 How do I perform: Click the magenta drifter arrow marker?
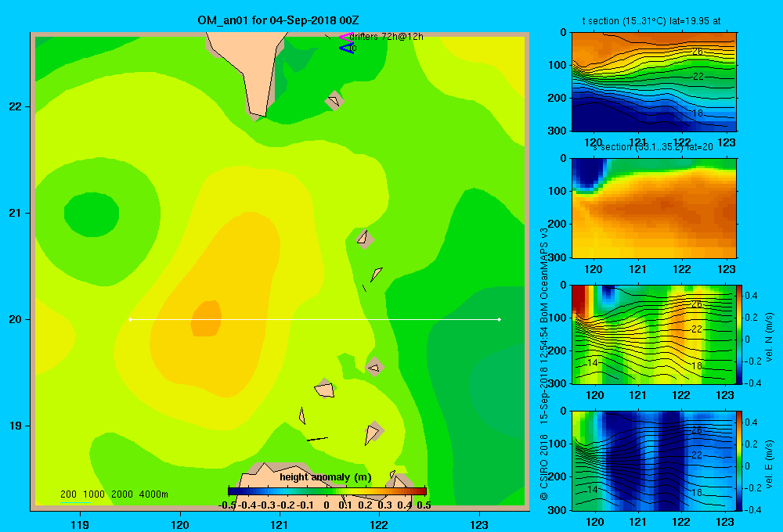point(345,37)
